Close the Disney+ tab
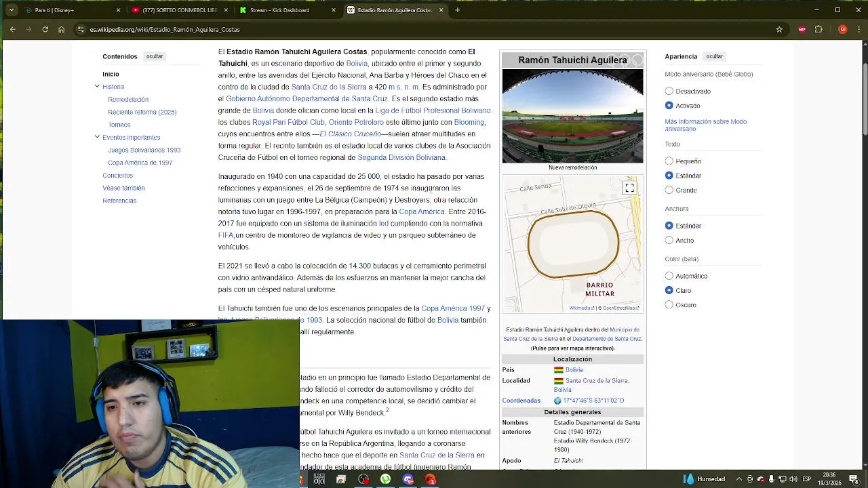The width and height of the screenshot is (868, 488). coord(118,10)
